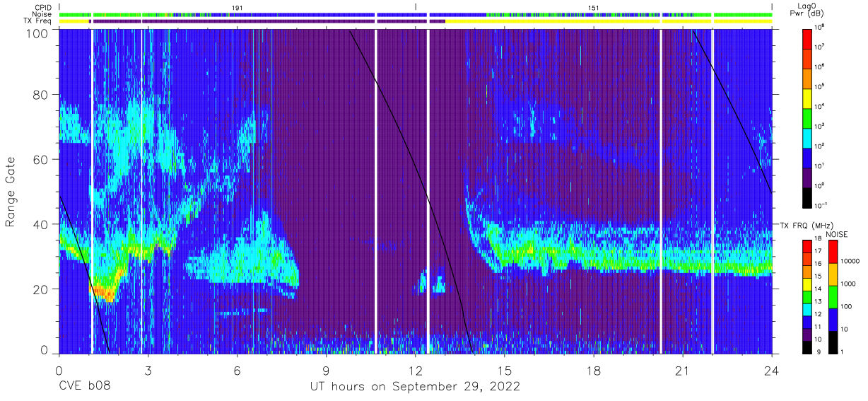This screenshot has height=401, width=868.
Task: Click the UT hours on September 29, 2022 title
Action: tap(415, 387)
